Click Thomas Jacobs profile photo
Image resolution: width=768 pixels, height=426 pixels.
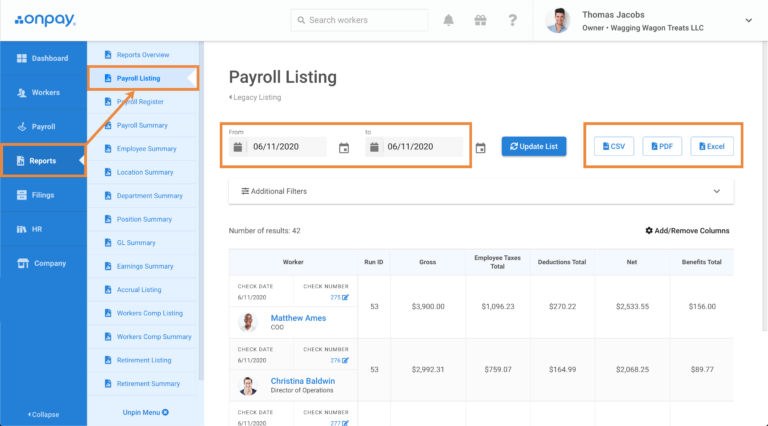(x=558, y=21)
